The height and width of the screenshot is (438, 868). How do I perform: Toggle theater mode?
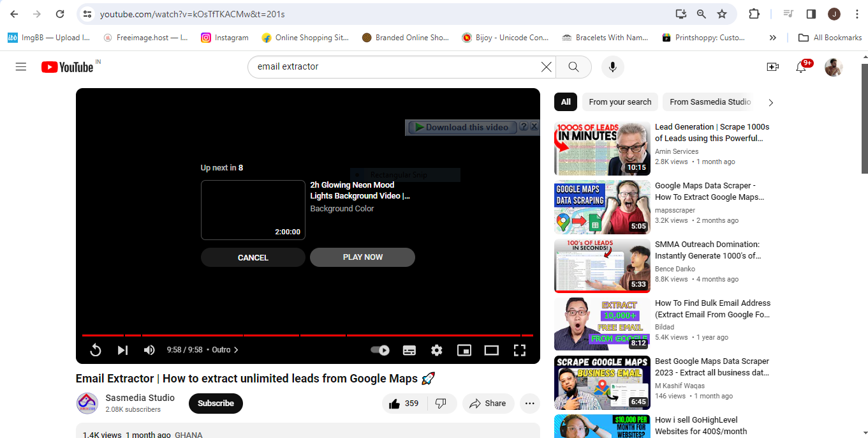(x=491, y=350)
